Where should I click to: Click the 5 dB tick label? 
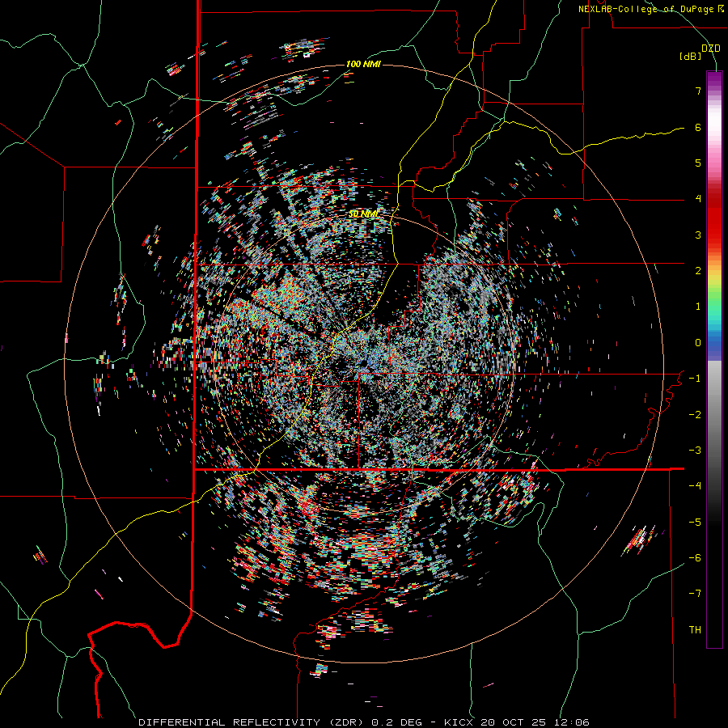click(698, 163)
